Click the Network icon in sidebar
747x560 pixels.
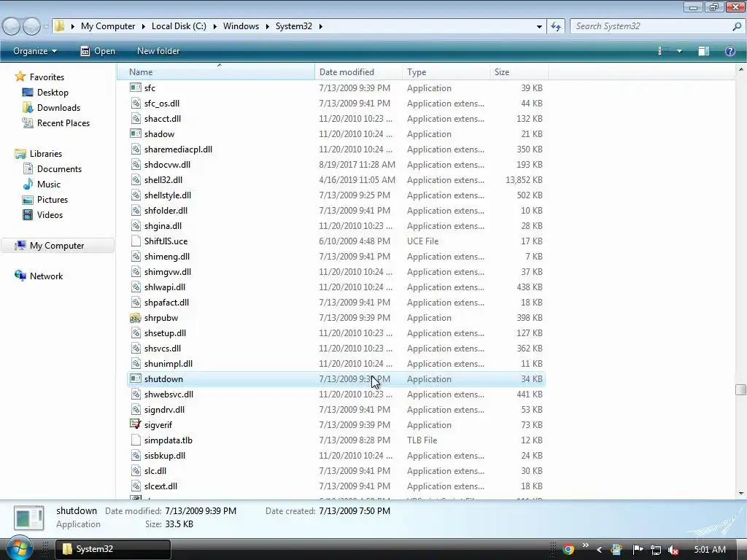point(20,276)
